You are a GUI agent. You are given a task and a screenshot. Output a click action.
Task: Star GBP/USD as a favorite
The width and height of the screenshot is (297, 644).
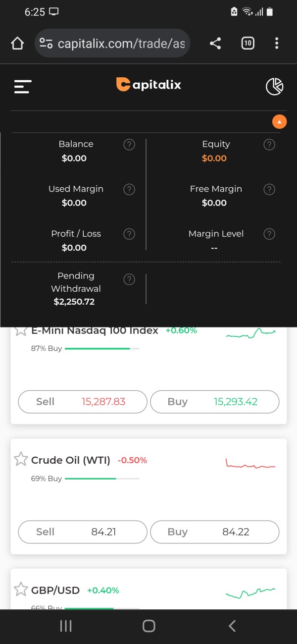[x=21, y=590]
